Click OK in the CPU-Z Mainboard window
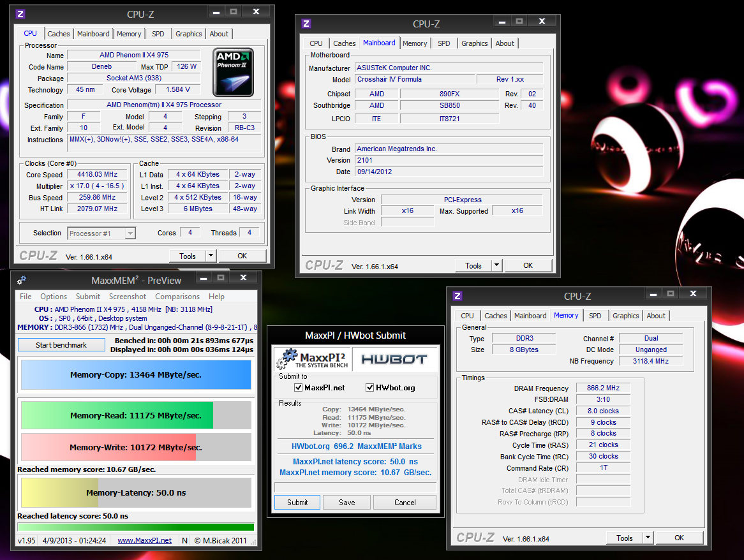The height and width of the screenshot is (560, 744). [x=528, y=265]
